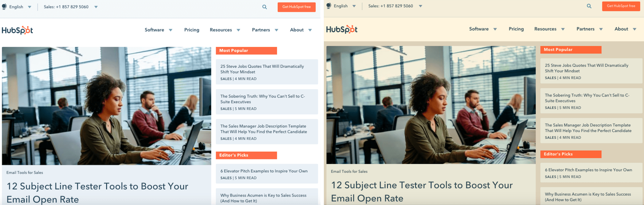Open the About menu in right page
644x205 pixels.
pos(626,29)
